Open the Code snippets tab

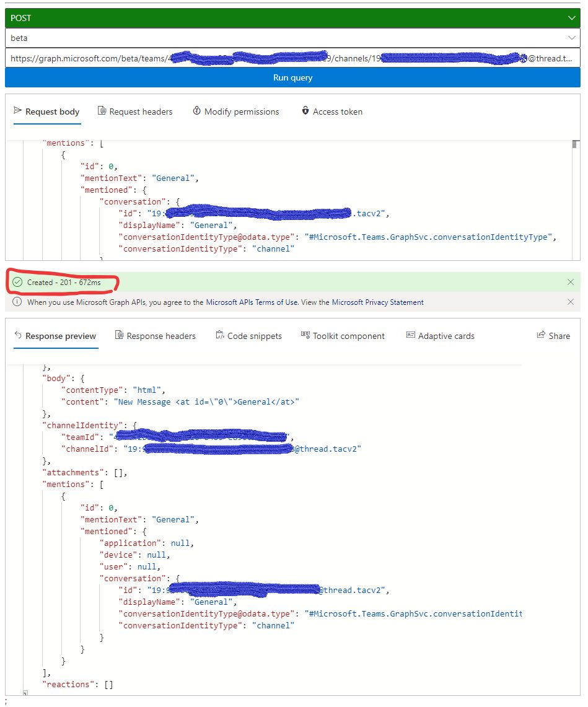click(249, 336)
